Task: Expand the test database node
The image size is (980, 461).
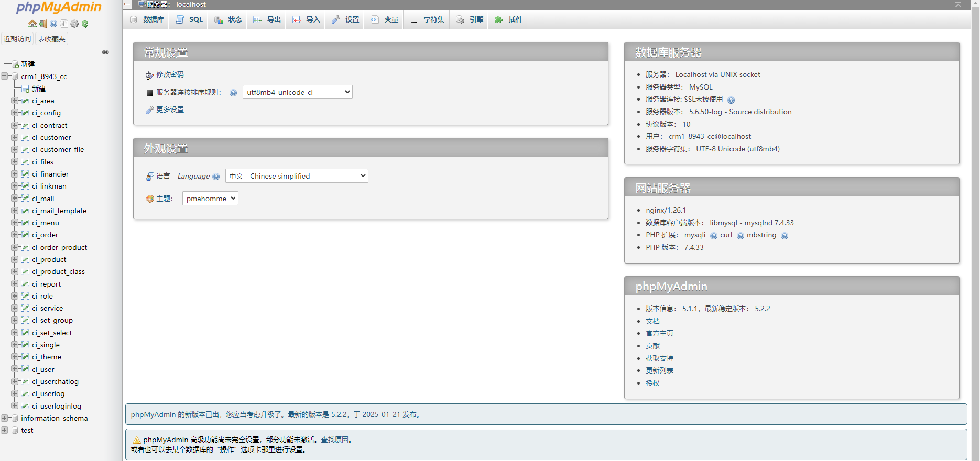Action: coord(4,430)
